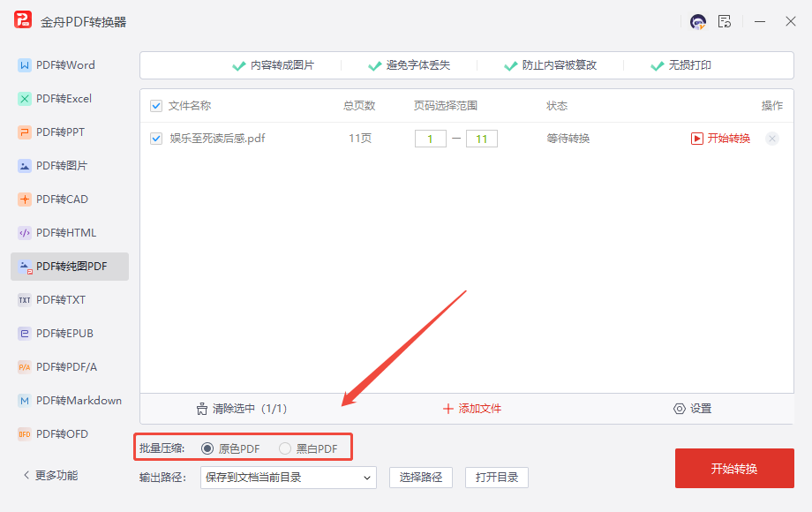This screenshot has height=512, width=812.
Task: Uncheck the 娱乐至死读后感.pdf file checkbox
Action: [x=156, y=139]
